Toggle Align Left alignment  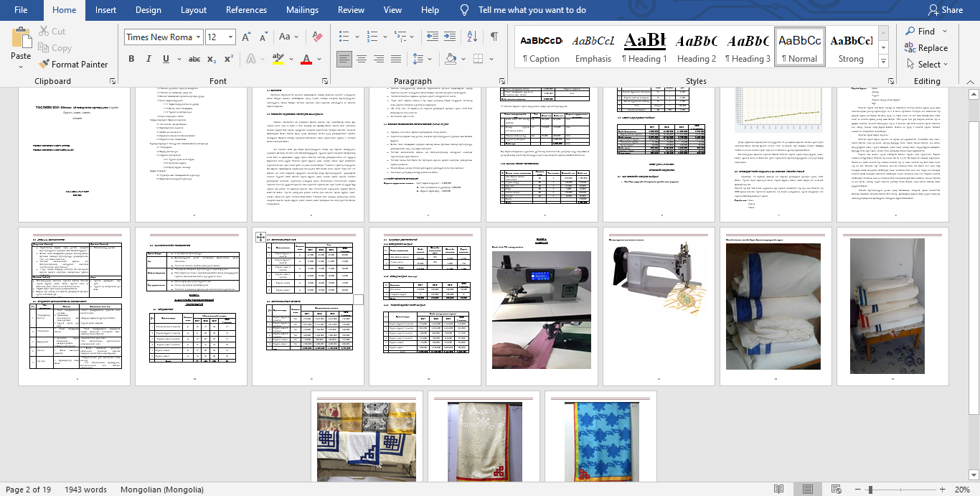point(344,59)
